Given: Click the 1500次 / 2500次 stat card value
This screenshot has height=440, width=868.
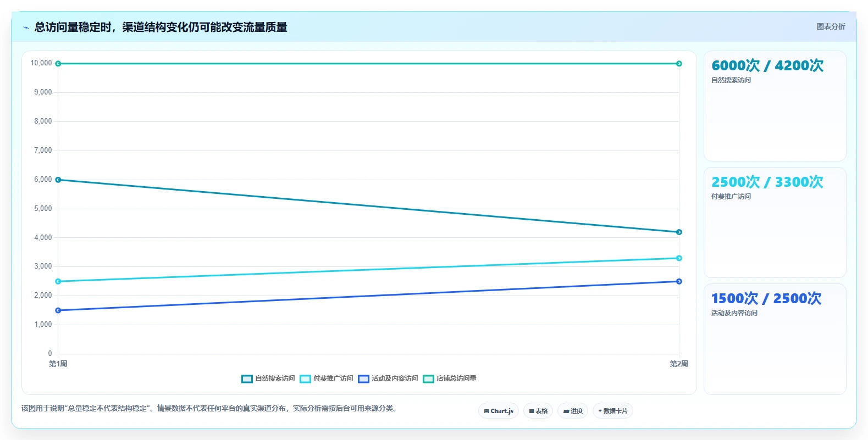Looking at the screenshot, I should [766, 298].
